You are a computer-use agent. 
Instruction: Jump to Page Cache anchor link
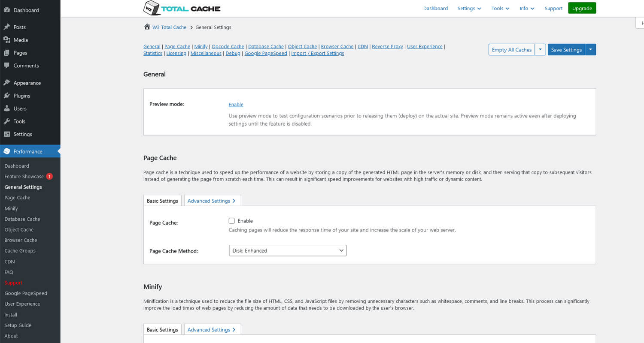[x=177, y=46]
